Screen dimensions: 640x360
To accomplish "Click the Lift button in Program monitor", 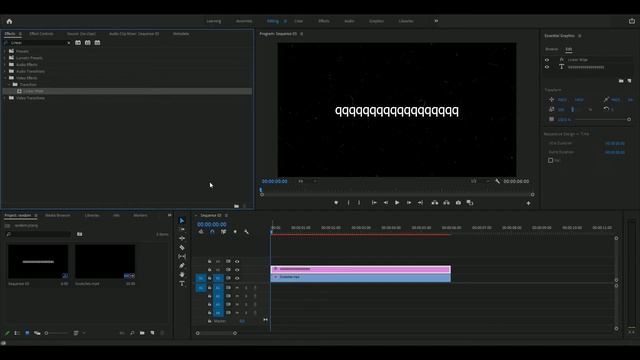I will pyautogui.click(x=435, y=202).
